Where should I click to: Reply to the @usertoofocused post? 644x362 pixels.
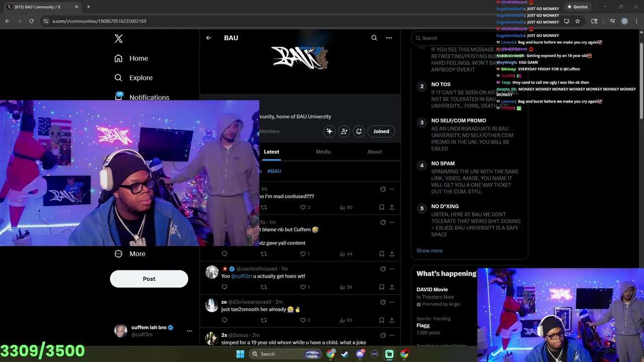[x=224, y=287]
